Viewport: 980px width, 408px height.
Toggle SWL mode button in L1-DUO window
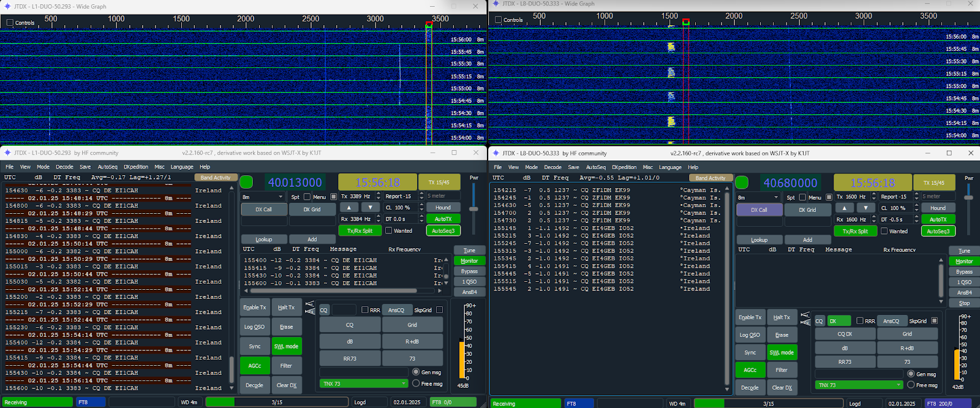tap(287, 346)
